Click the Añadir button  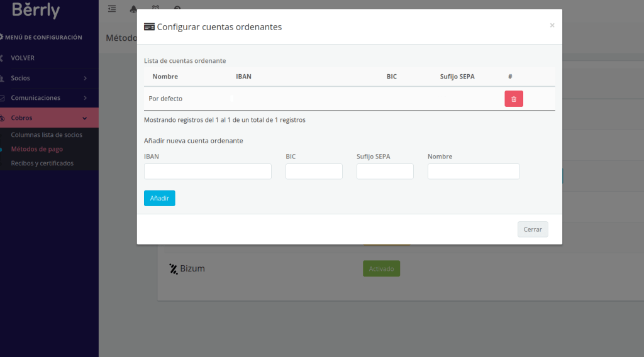click(x=159, y=198)
